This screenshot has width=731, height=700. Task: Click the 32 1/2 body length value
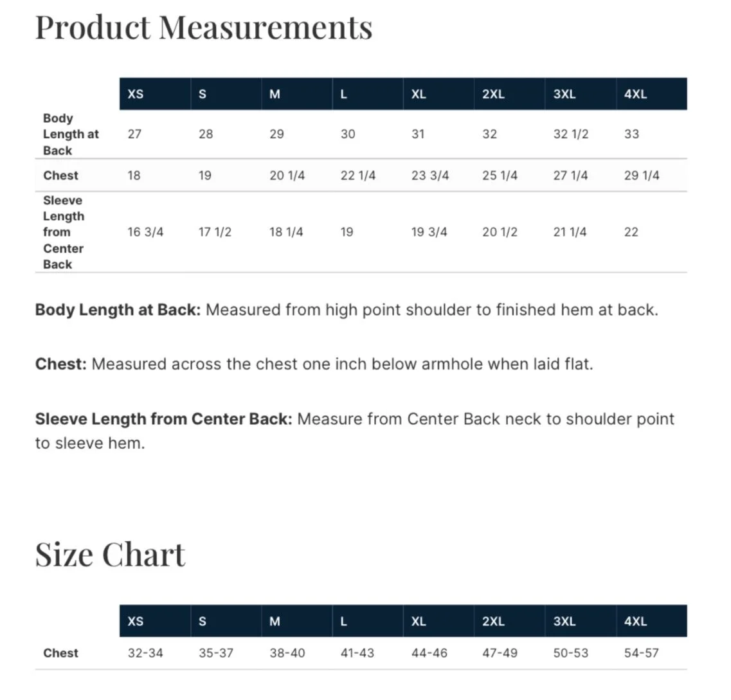(571, 134)
